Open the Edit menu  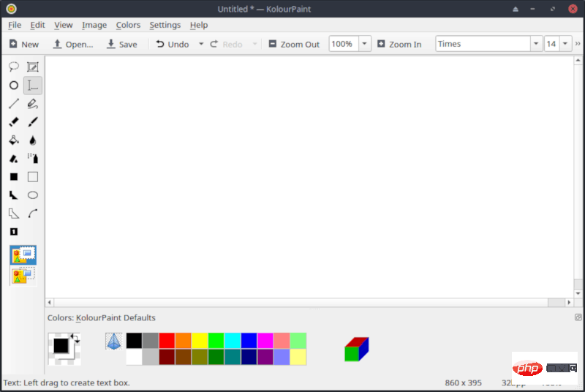pos(38,25)
